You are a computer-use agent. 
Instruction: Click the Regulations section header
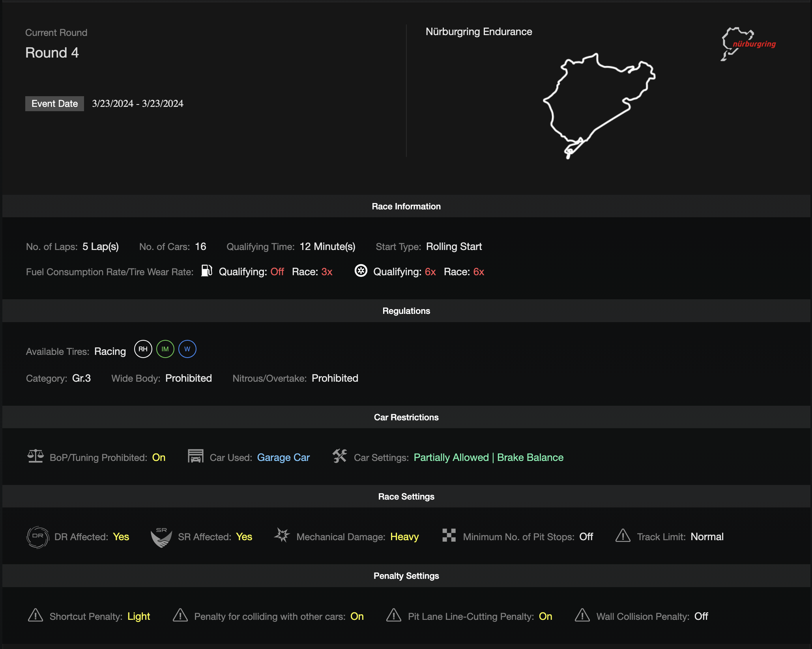click(x=406, y=311)
